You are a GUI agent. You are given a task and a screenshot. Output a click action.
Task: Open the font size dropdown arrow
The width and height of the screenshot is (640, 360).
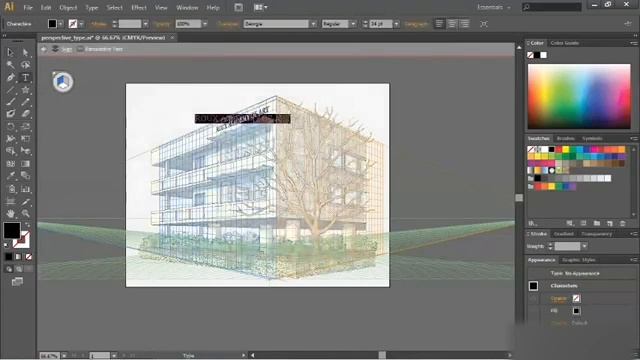pyautogui.click(x=396, y=24)
